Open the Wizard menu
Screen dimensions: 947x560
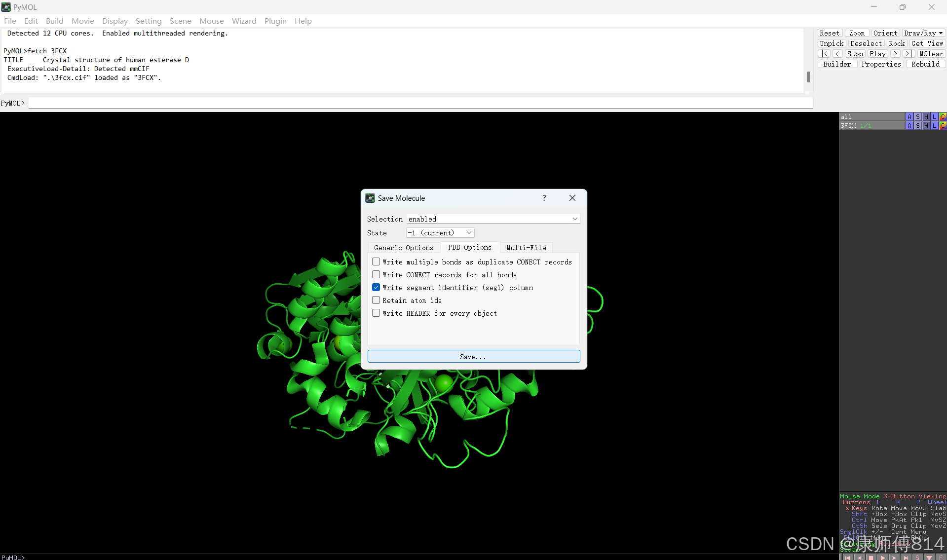pyautogui.click(x=244, y=21)
